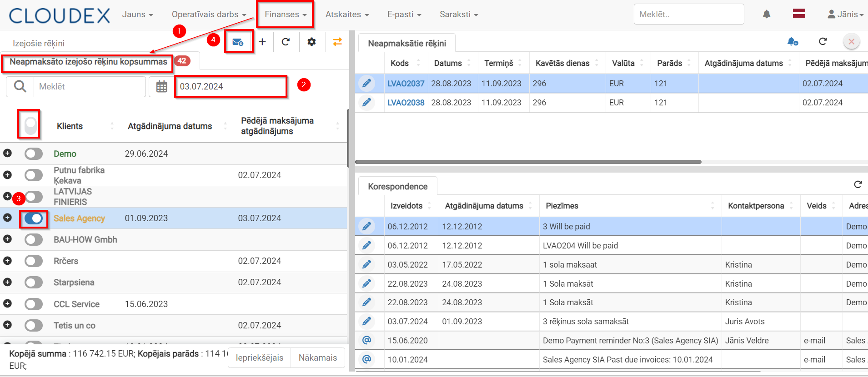
Task: Select the Neapmaksāto izejošo rēķinu kopsummas tab
Action: [88, 62]
